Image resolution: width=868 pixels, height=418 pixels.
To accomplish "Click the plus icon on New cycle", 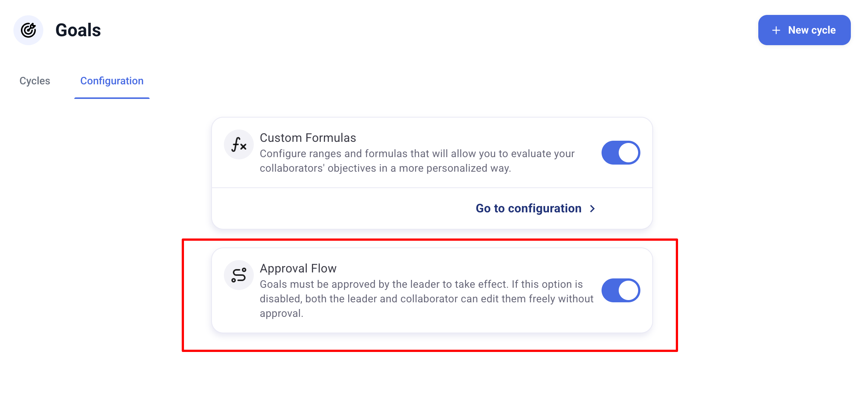I will [776, 30].
